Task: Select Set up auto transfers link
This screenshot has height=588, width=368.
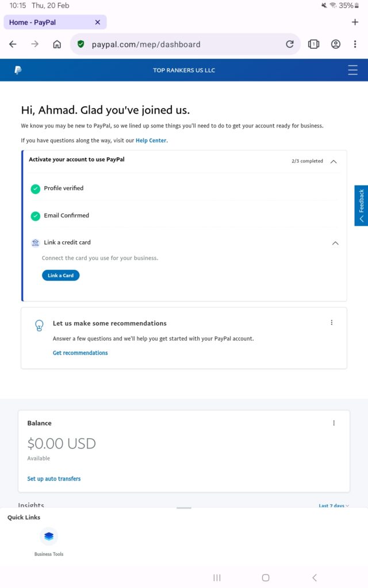Action: (54, 479)
